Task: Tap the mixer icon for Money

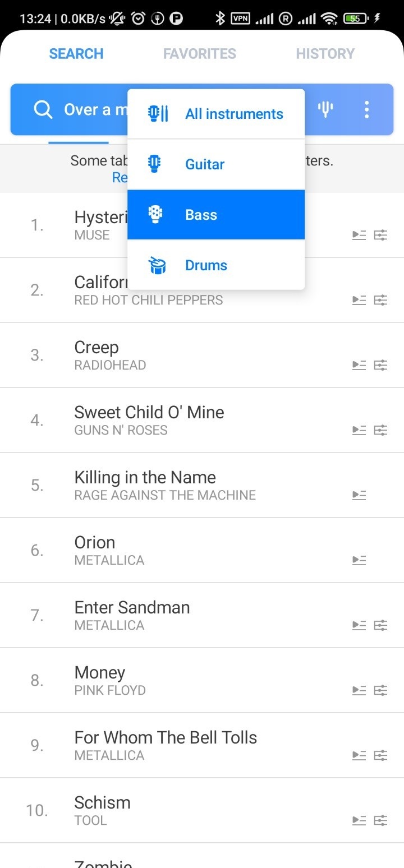Action: [381, 691]
